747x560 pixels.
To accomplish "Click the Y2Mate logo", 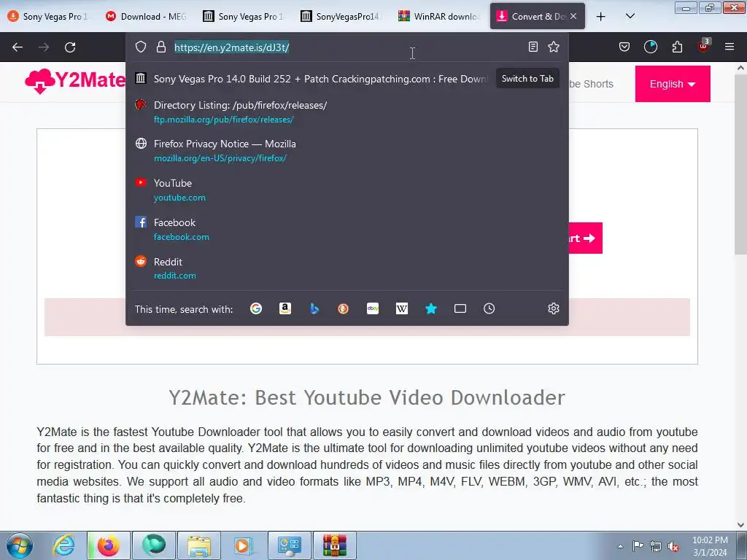I will 75,80.
